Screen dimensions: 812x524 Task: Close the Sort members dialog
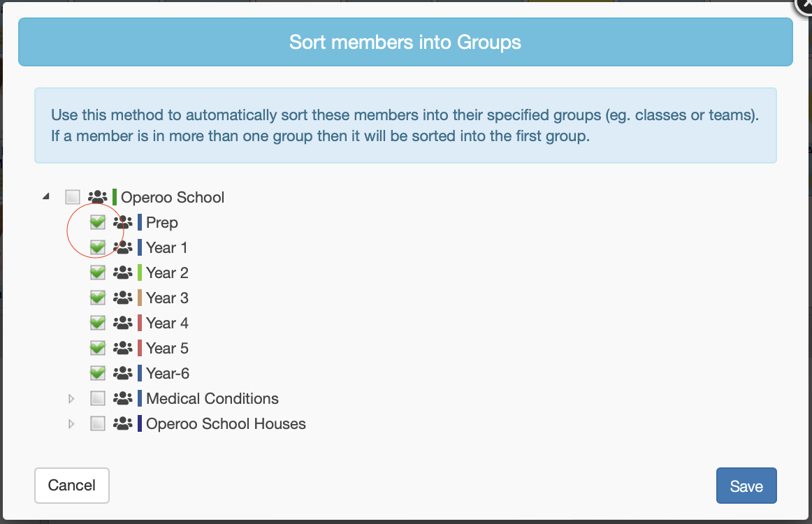[805, 4]
